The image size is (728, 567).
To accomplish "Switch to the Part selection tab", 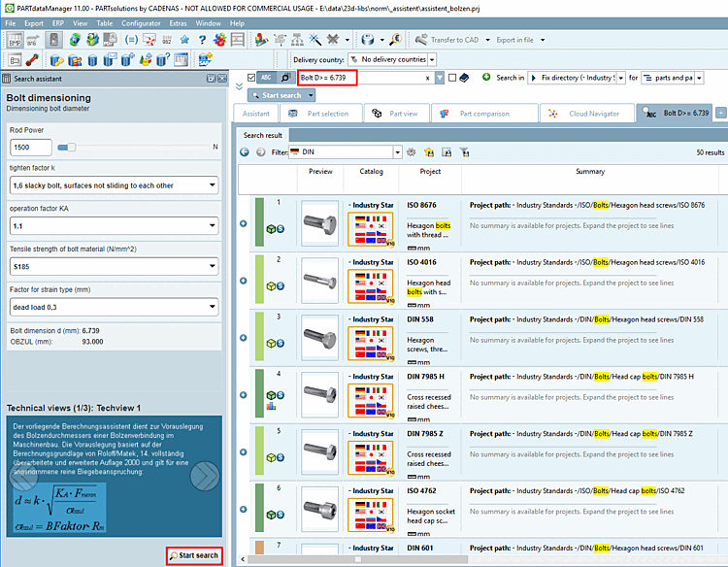I will [319, 114].
